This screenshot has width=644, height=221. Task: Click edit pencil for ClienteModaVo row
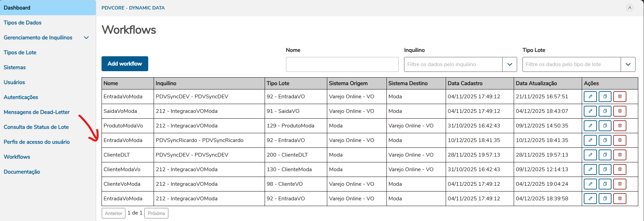point(590,169)
